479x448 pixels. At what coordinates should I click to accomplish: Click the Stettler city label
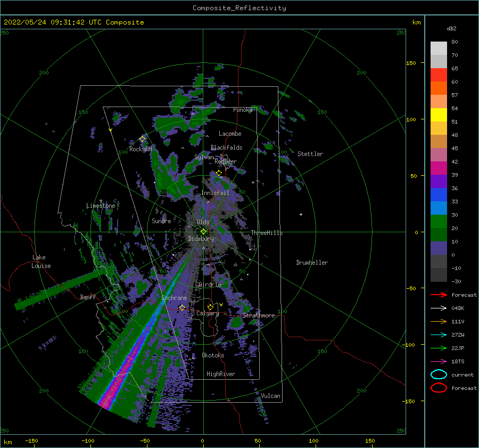point(310,154)
